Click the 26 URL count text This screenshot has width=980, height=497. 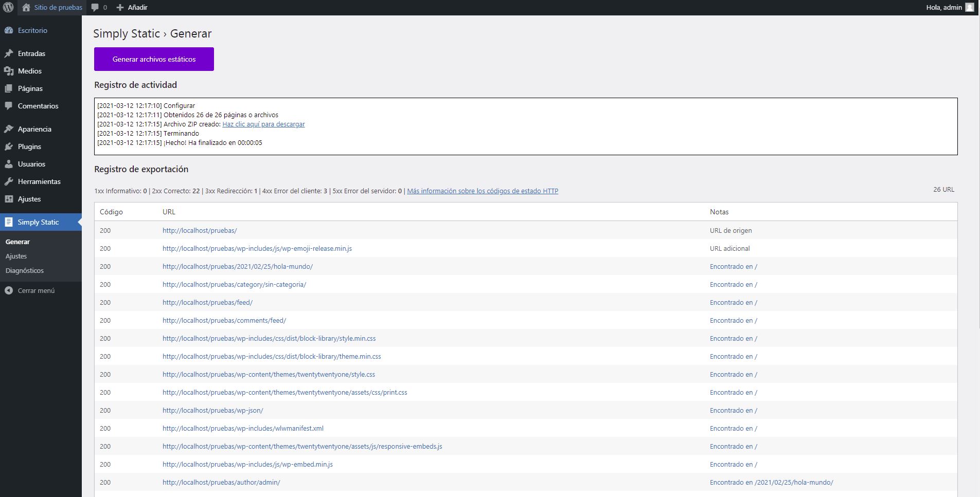pos(943,189)
